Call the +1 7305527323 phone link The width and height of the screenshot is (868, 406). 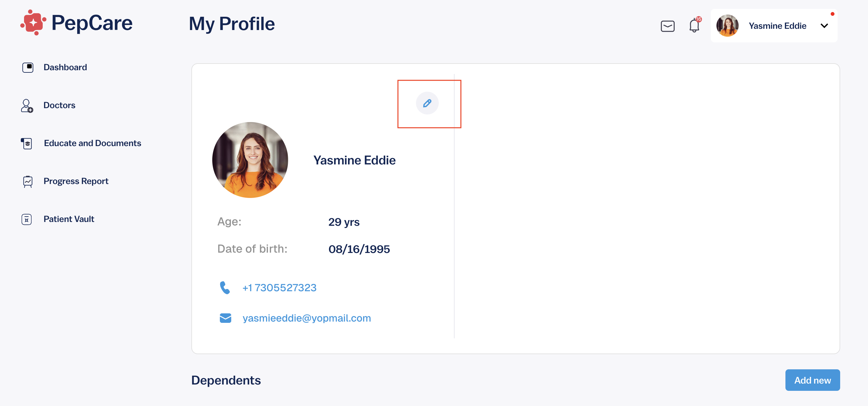[x=279, y=288]
